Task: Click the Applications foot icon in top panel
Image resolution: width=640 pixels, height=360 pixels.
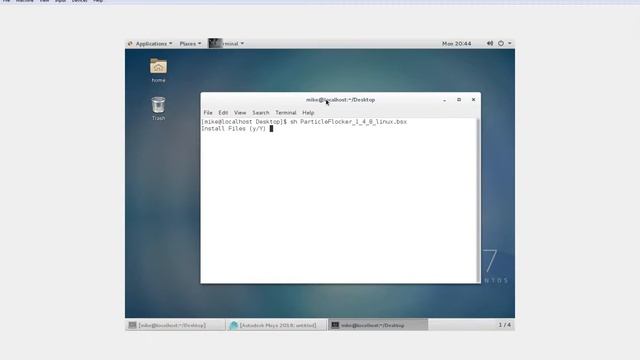Action: (130, 43)
